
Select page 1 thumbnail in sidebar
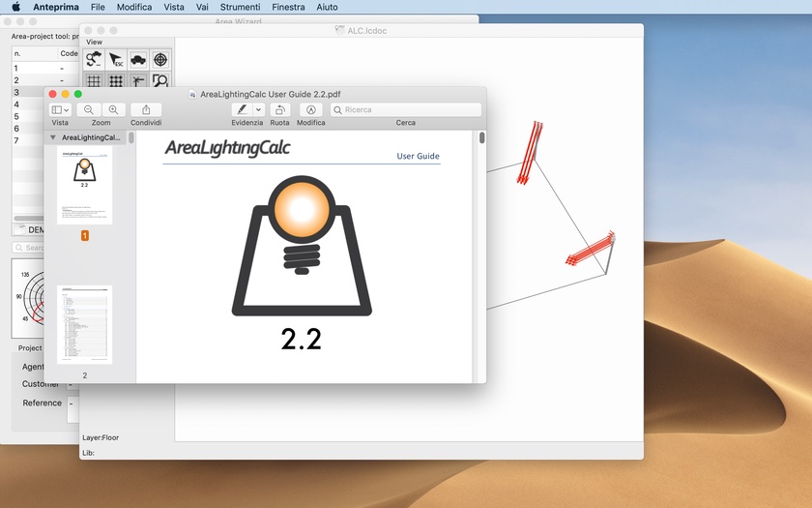pos(84,186)
